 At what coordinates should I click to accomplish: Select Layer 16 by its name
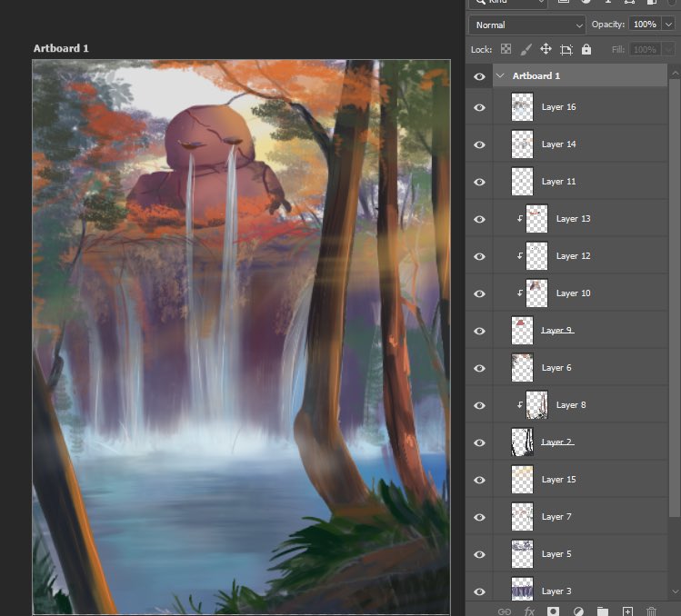(558, 107)
